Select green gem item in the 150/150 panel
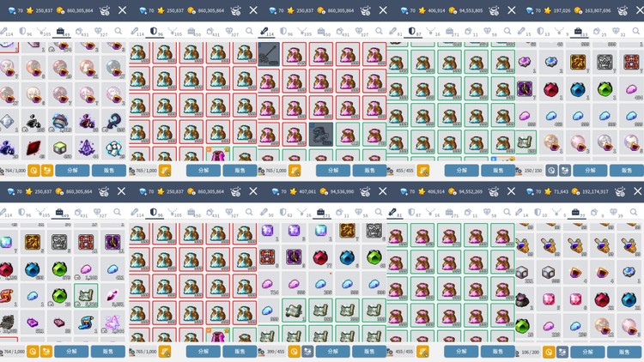 [605, 89]
